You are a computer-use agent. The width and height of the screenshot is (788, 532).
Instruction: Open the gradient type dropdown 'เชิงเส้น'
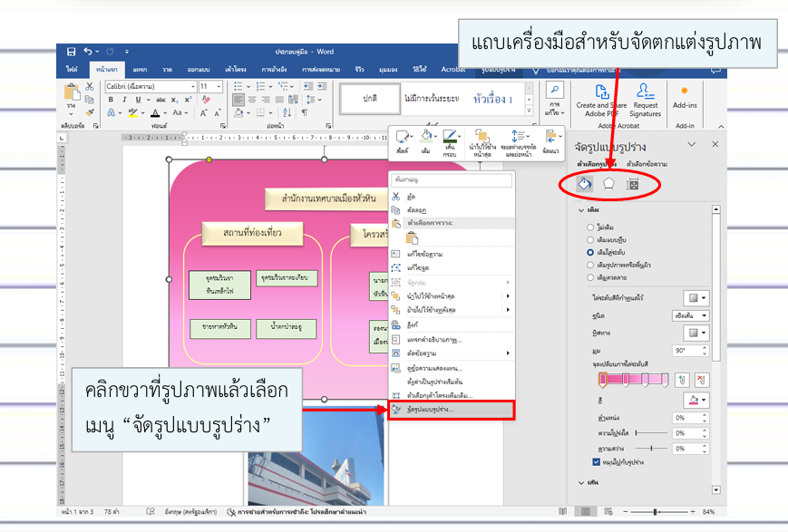point(692,314)
